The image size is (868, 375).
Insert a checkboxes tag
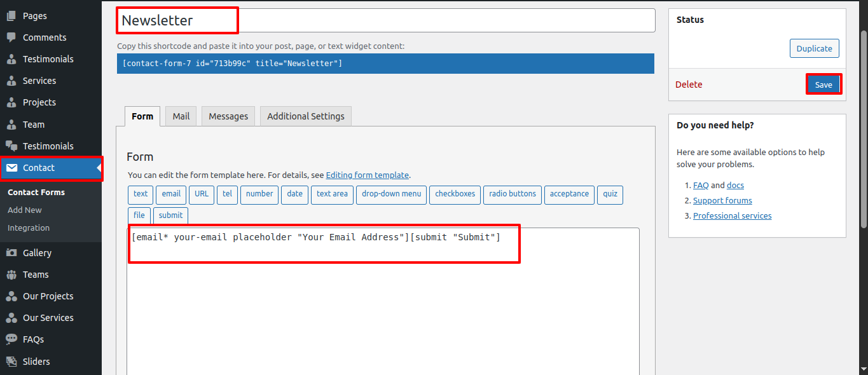coord(455,194)
